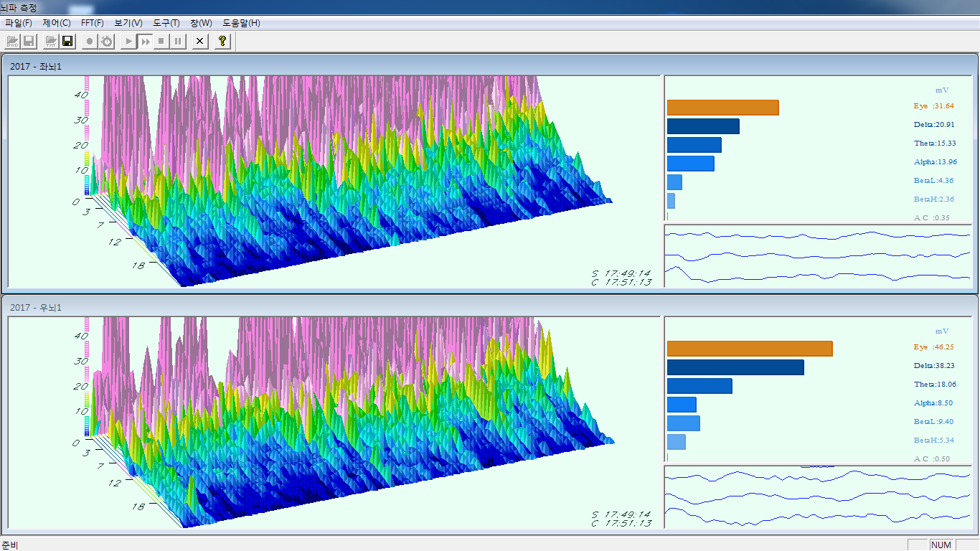This screenshot has height=551, width=980.
Task: Expand the 도구(T) menu
Action: tap(166, 23)
